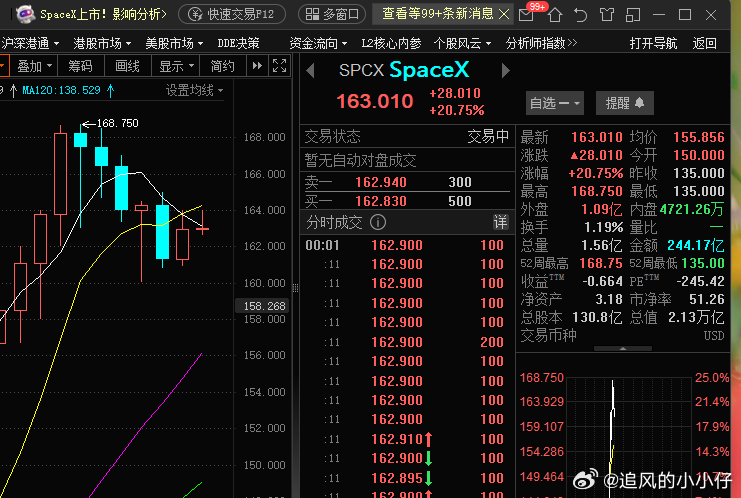Toggle fullscreen chart icon
Image resolution: width=741 pixels, height=498 pixels.
[279, 66]
